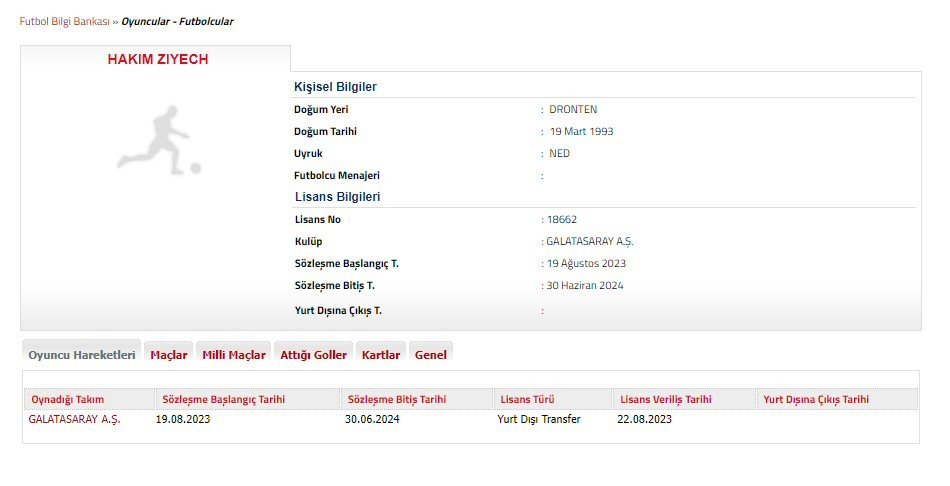Click the Lisans Veriliş Tarihi column header
This screenshot has height=486, width=950.
pos(666,399)
